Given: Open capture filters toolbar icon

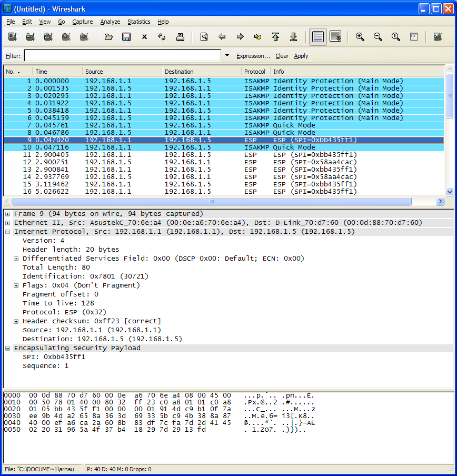Looking at the screenshot, I should (438, 37).
